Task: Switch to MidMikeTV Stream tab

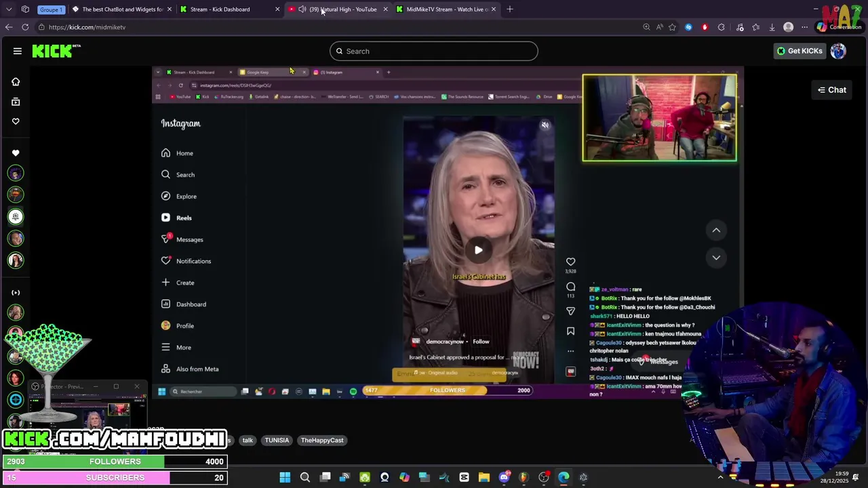Action: click(x=446, y=9)
